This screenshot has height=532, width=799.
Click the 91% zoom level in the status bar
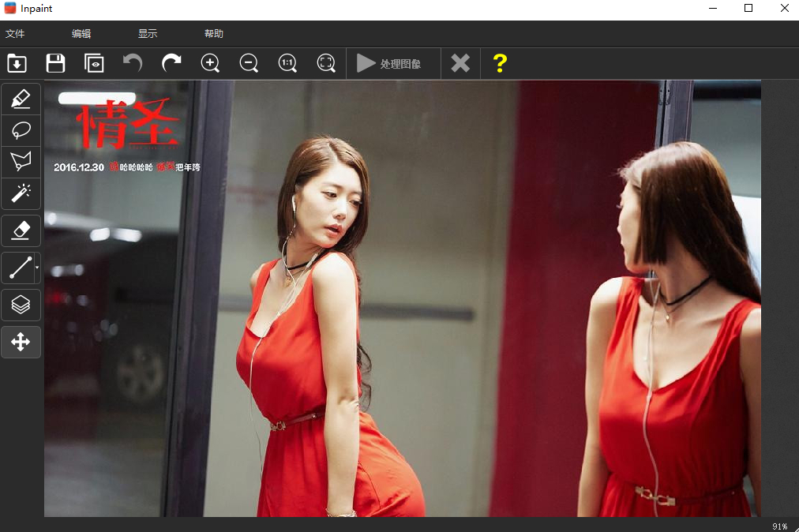click(x=779, y=526)
